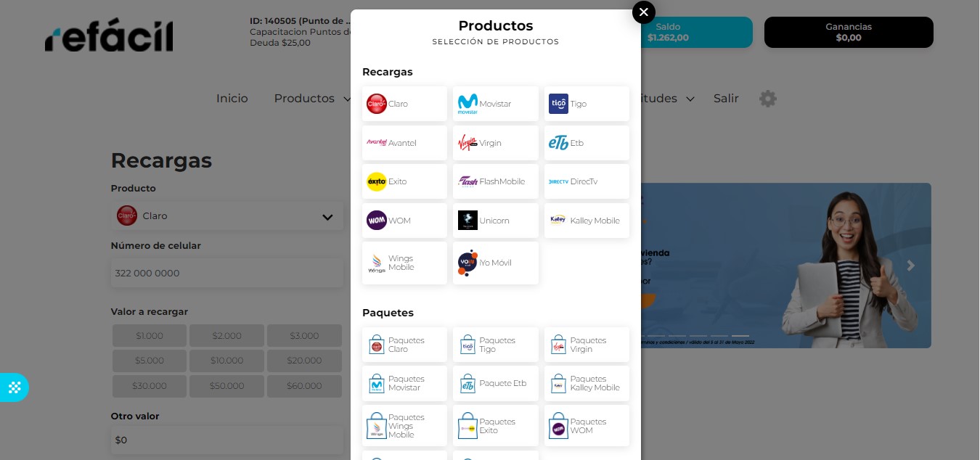Viewport: 980px width, 460px height.
Task: Select the $30.000 recharge value
Action: [x=150, y=386]
